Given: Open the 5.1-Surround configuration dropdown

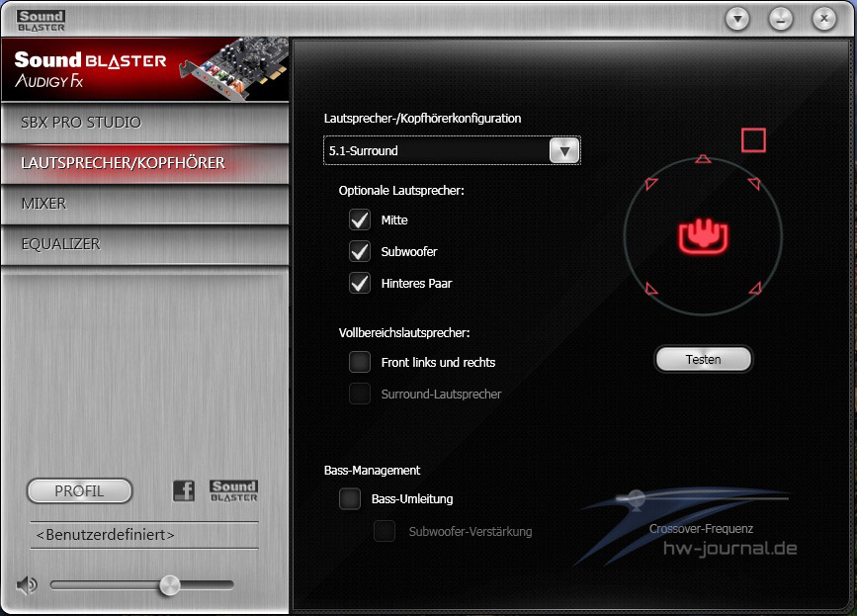Looking at the screenshot, I should 452,150.
